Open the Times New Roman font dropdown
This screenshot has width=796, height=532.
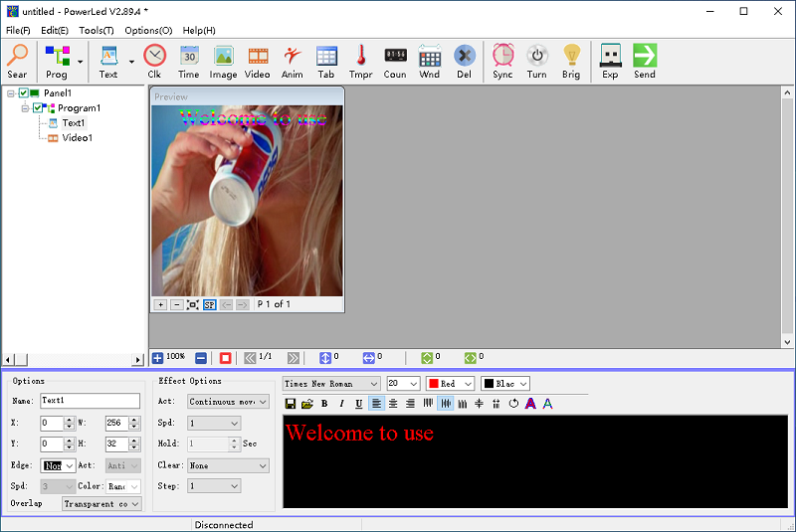click(x=331, y=384)
